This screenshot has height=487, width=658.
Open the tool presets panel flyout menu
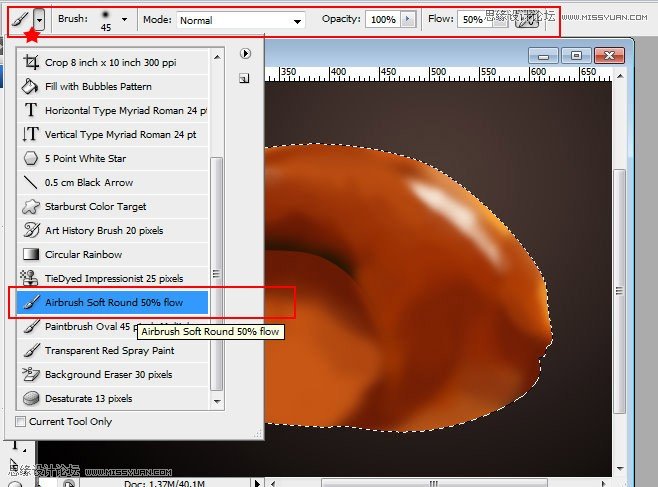click(x=246, y=53)
